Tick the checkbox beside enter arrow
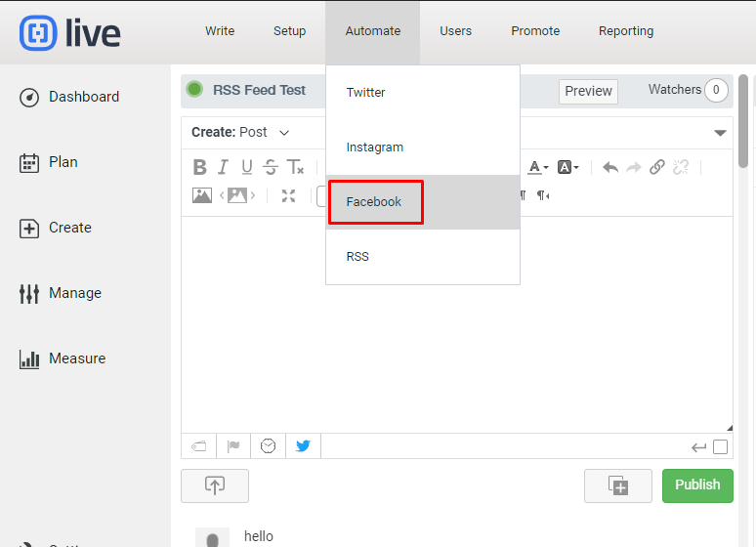Image resolution: width=756 pixels, height=547 pixels. pyautogui.click(x=720, y=447)
